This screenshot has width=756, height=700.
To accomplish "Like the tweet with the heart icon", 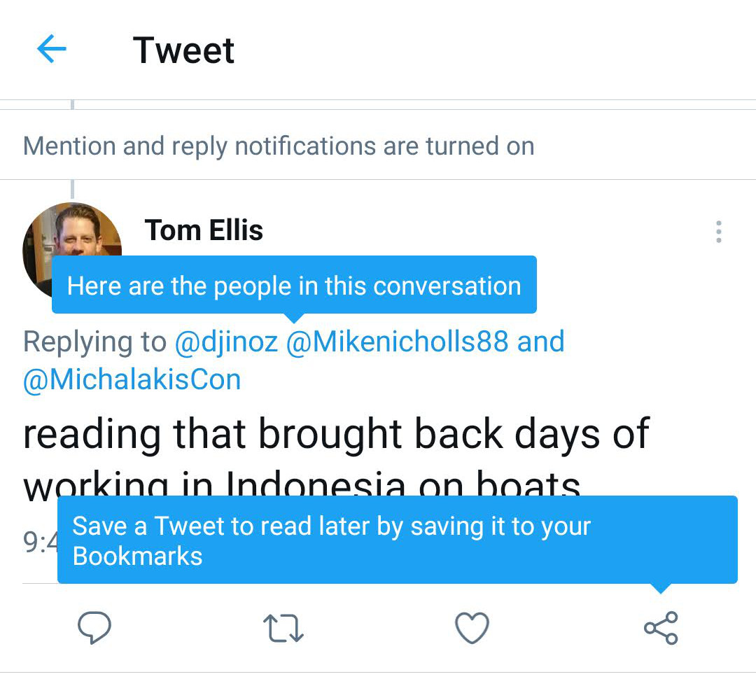I will (472, 628).
